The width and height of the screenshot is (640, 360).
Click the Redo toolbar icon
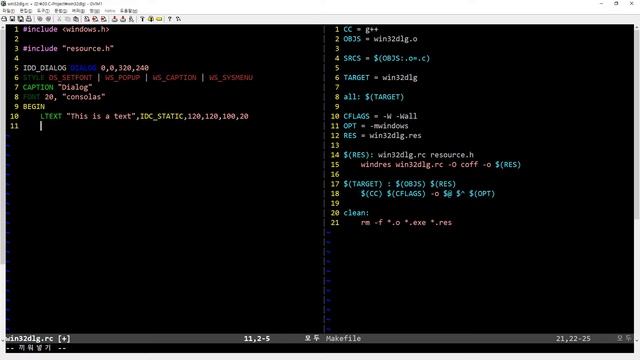tap(49, 19)
